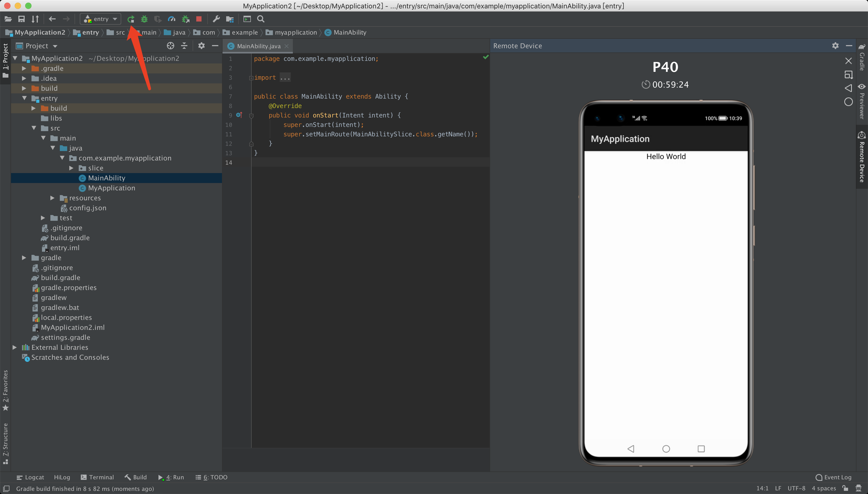Toggle the Gradle tool window strip
This screenshot has height=494, width=868.
pos(861,57)
